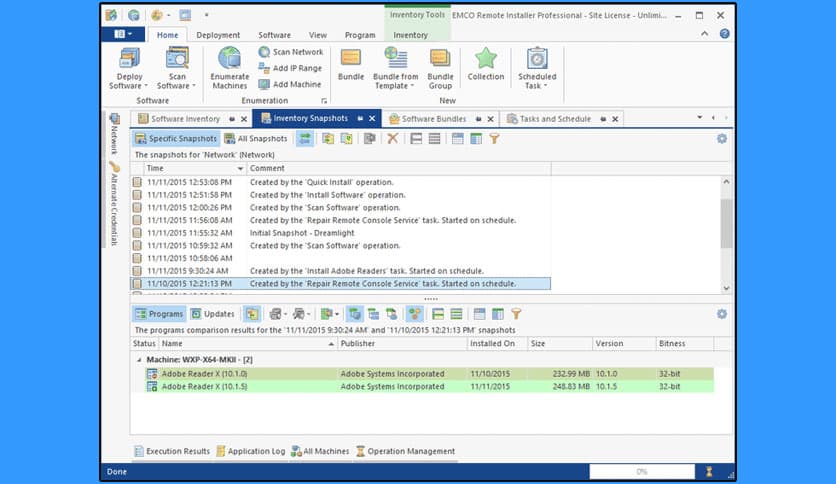
Task: Click the Comment column header
Action: [399, 168]
